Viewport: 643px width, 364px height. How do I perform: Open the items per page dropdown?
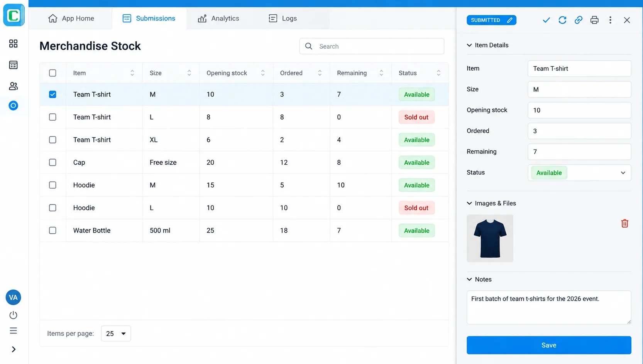pos(116,334)
